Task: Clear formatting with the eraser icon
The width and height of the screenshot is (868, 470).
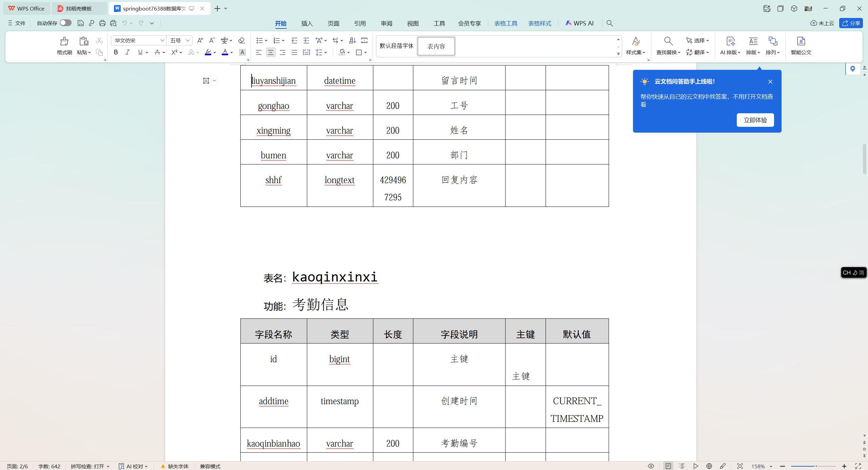Action: [x=241, y=40]
